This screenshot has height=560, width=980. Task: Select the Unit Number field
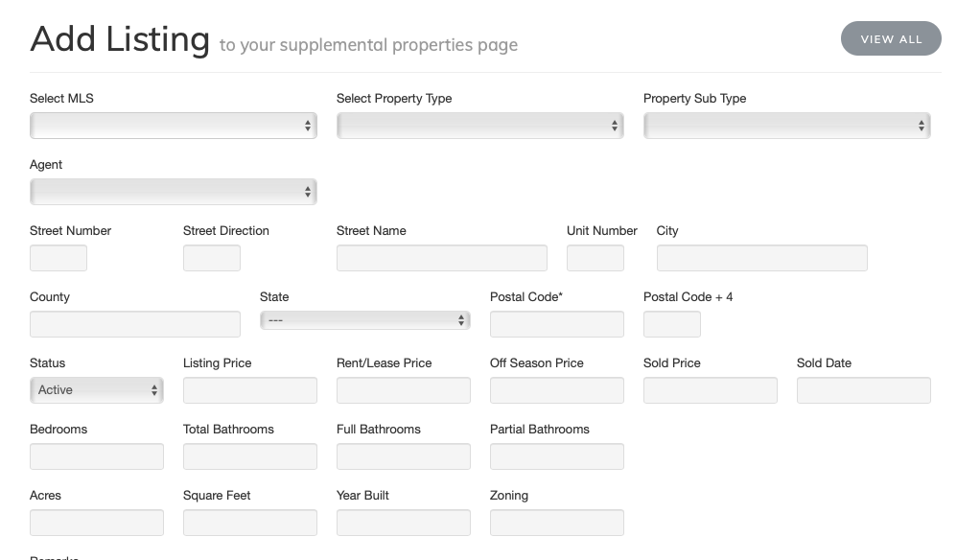tap(595, 258)
